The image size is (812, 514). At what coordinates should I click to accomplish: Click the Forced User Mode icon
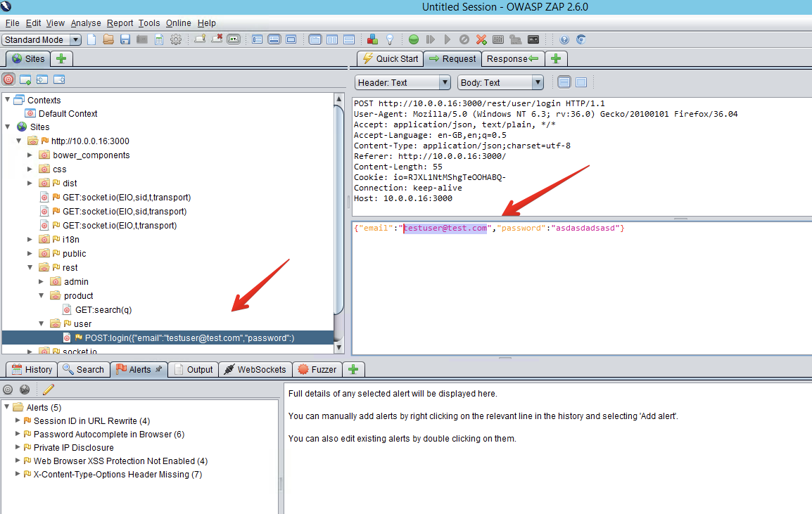click(515, 39)
